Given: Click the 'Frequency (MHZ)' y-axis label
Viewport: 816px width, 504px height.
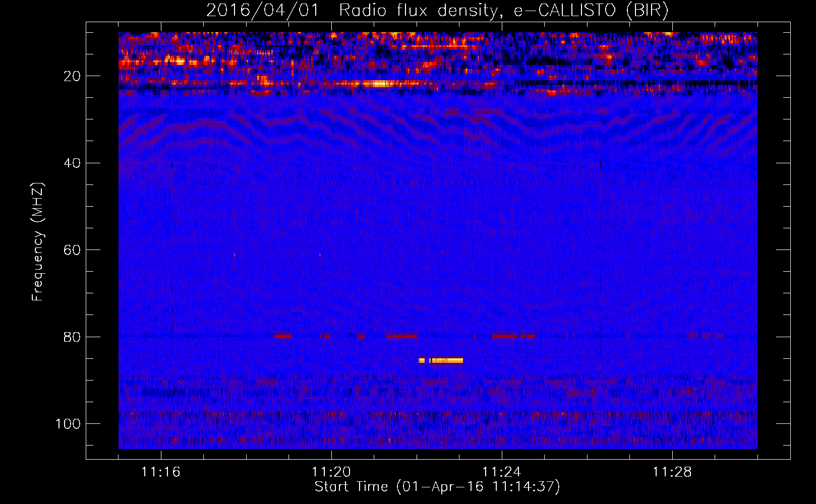Looking at the screenshot, I should click(38, 242).
